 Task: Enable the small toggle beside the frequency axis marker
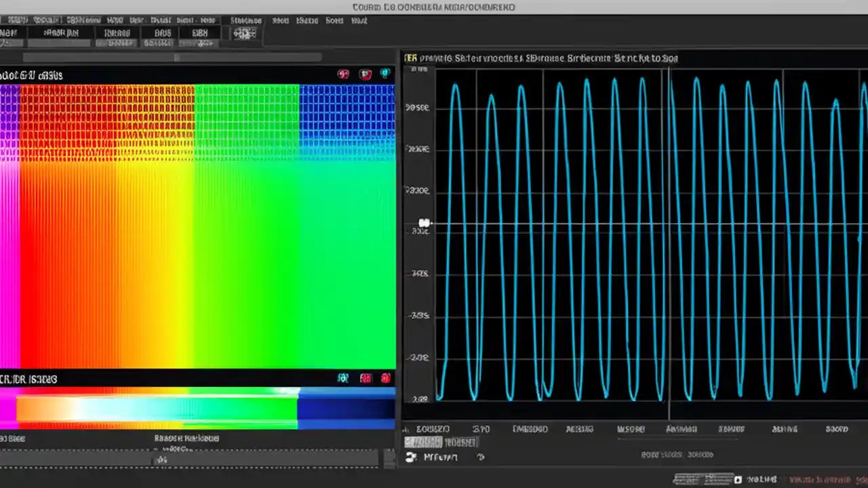[424, 222]
